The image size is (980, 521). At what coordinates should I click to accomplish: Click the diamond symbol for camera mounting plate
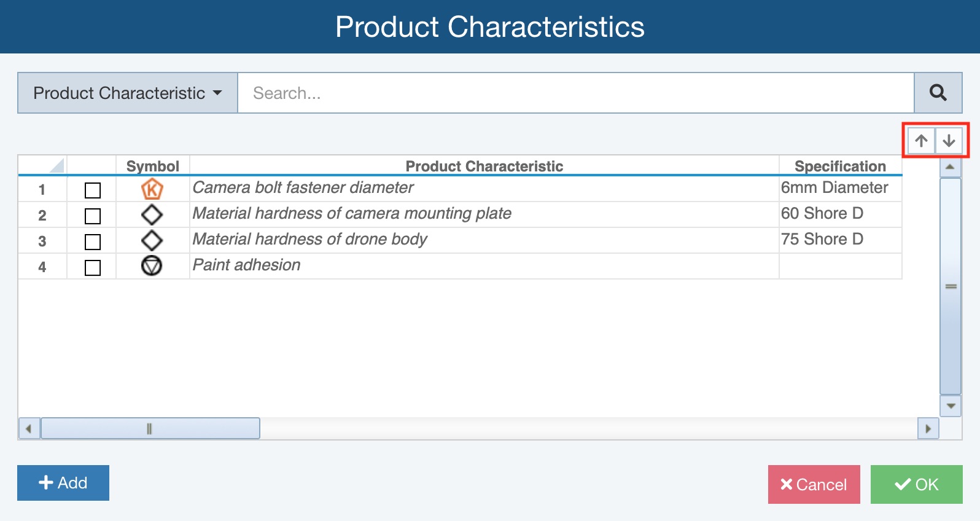click(x=152, y=215)
